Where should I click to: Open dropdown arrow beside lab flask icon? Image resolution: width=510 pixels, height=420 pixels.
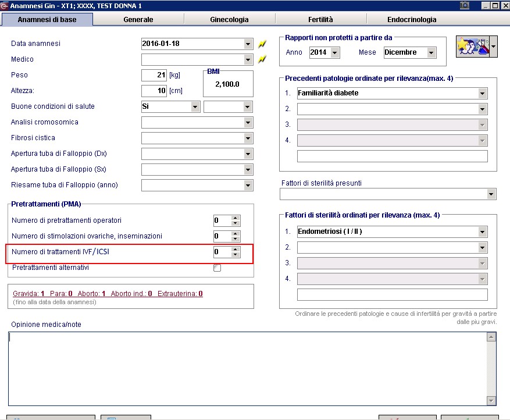pos(493,47)
